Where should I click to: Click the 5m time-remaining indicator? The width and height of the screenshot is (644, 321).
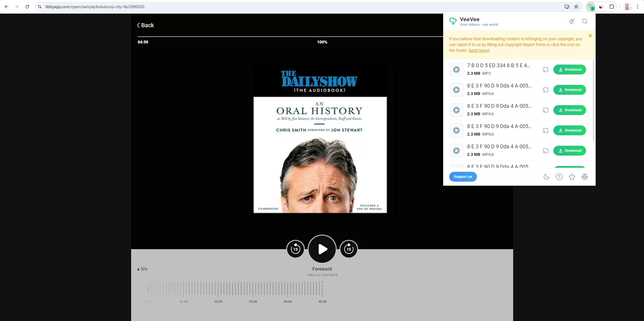142,269
